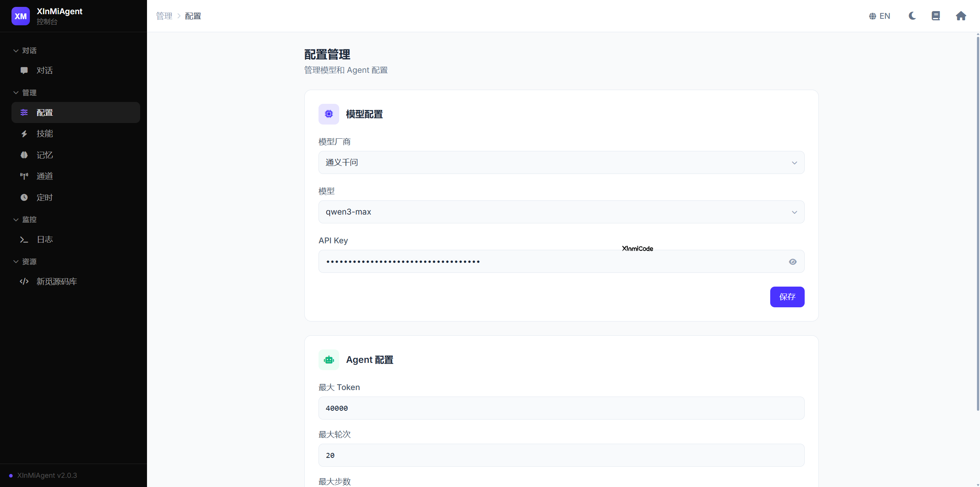Go home using the house icon
This screenshot has width=980, height=487.
coord(961,16)
